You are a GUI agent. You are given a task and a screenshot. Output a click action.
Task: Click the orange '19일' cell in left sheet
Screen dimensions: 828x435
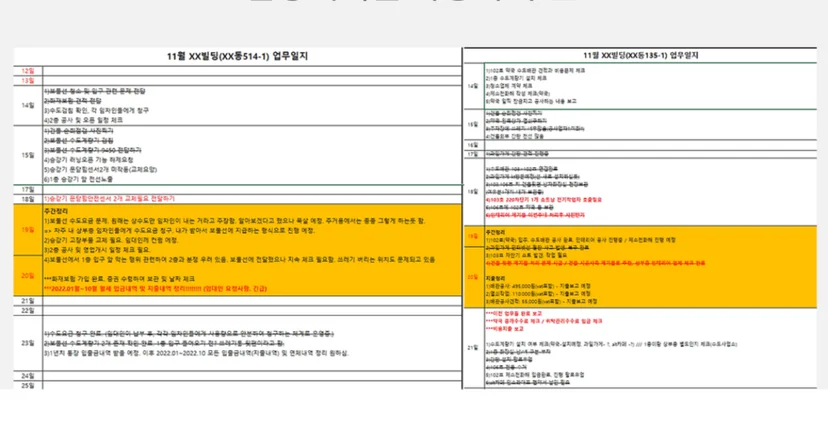pos(28,230)
